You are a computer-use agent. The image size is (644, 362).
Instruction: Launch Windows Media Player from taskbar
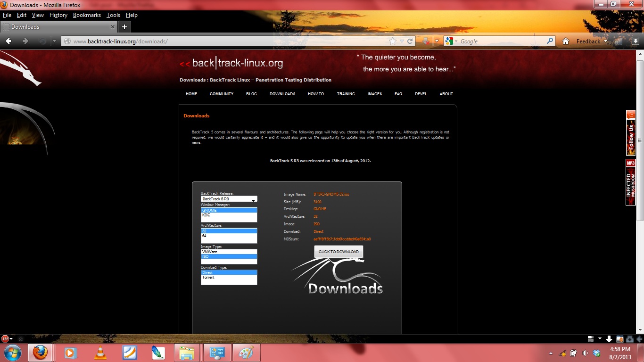click(x=70, y=353)
